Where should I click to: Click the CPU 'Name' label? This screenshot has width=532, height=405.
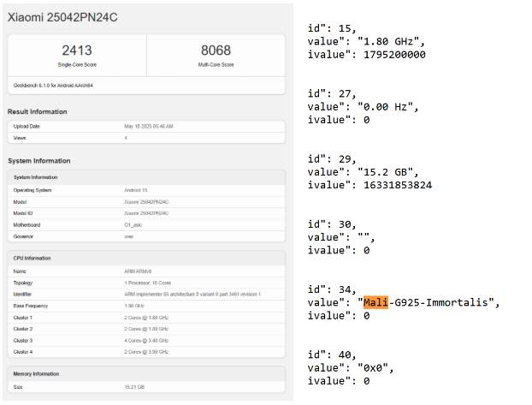20,271
